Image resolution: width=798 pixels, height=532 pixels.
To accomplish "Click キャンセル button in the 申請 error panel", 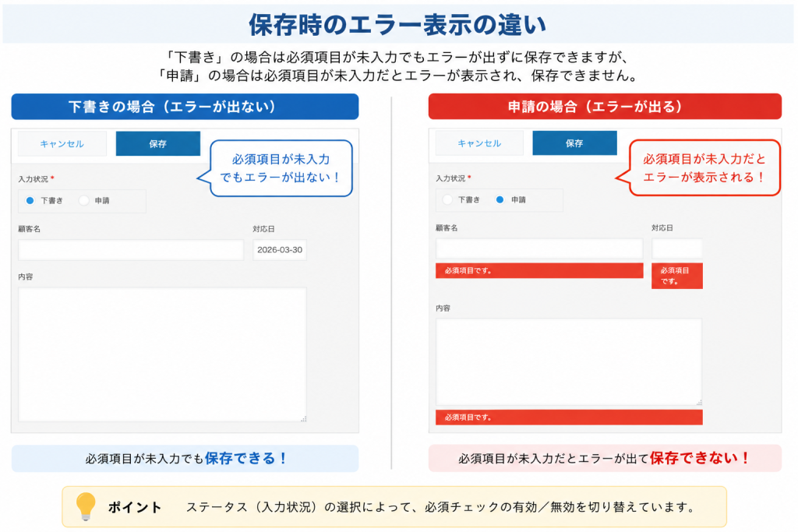I will tap(479, 143).
